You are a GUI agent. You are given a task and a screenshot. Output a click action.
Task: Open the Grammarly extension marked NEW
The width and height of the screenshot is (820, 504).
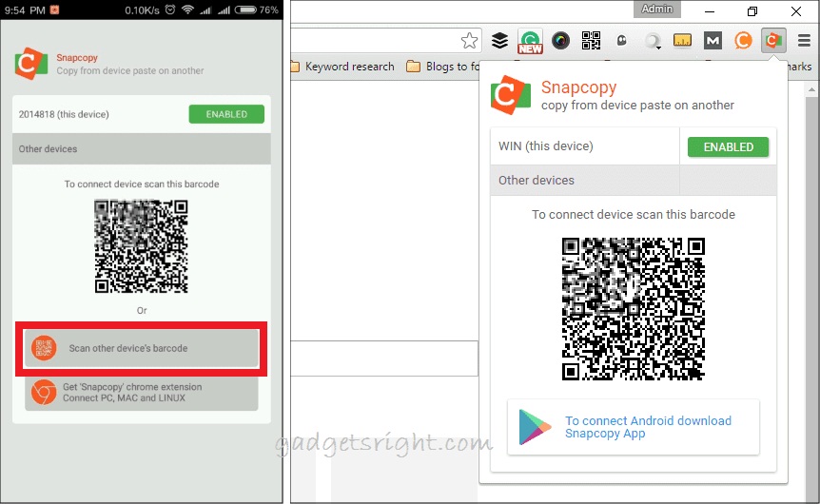[530, 41]
